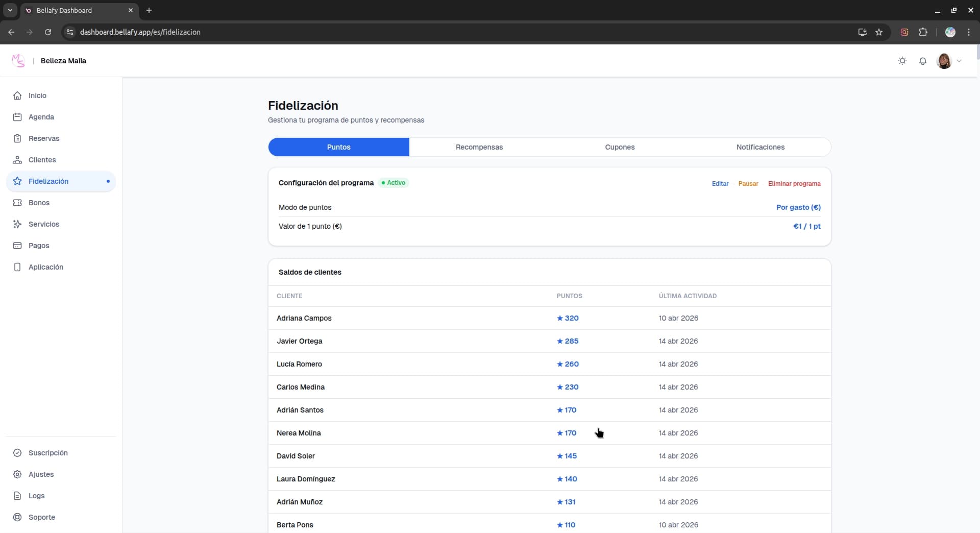Click Editar to modify the program configuration
The width and height of the screenshot is (980, 533).
720,183
